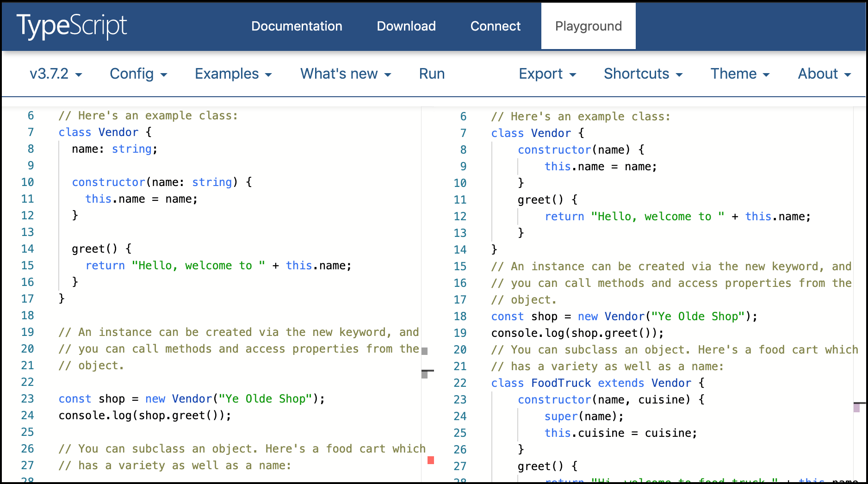This screenshot has height=484, width=868.
Task: Open the Shortcuts dropdown
Action: click(x=643, y=74)
